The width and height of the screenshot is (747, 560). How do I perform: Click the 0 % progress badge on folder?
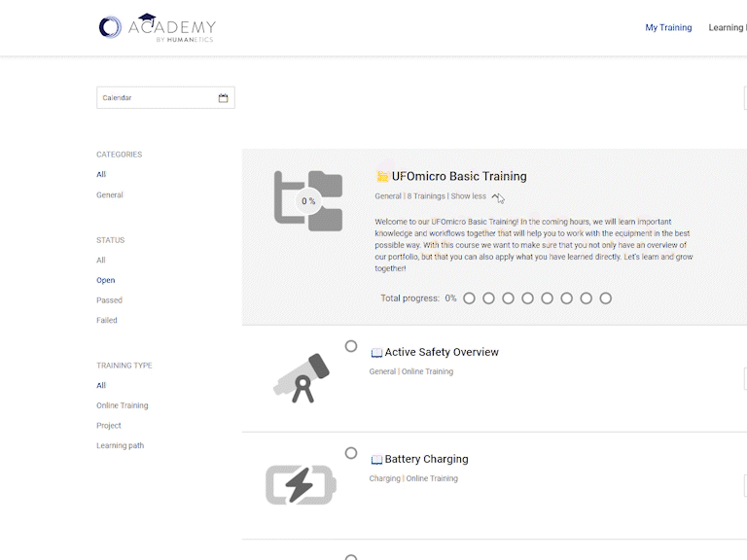click(308, 201)
